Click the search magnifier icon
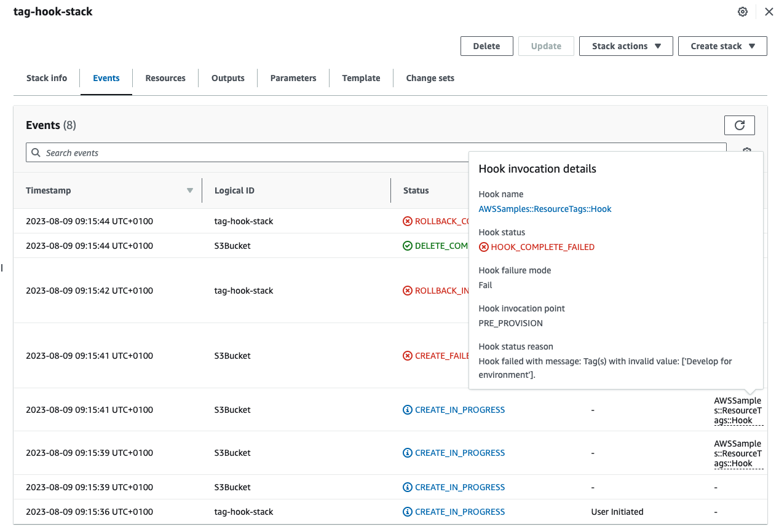Screen dimensions: 779x532 pos(36,152)
